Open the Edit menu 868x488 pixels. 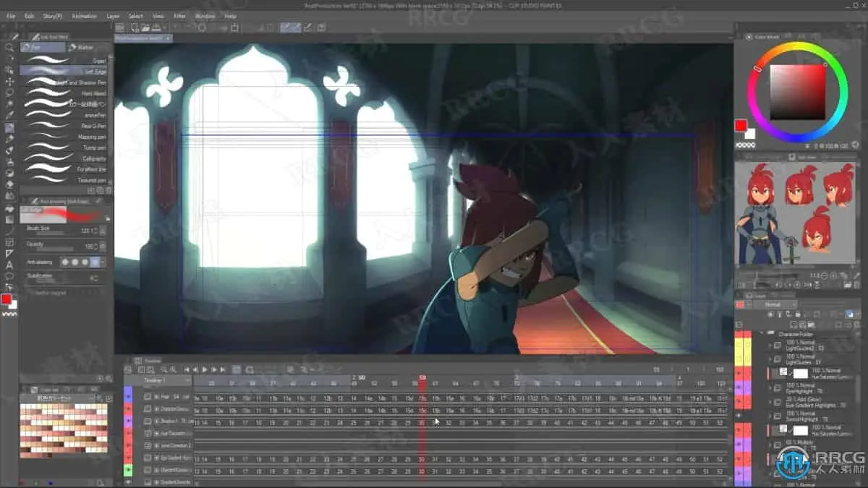pyautogui.click(x=29, y=15)
